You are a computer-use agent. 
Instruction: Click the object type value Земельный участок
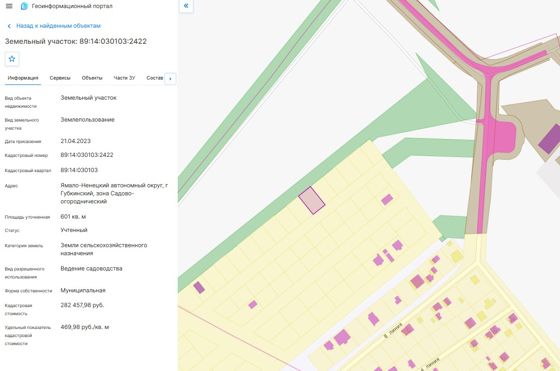(88, 97)
